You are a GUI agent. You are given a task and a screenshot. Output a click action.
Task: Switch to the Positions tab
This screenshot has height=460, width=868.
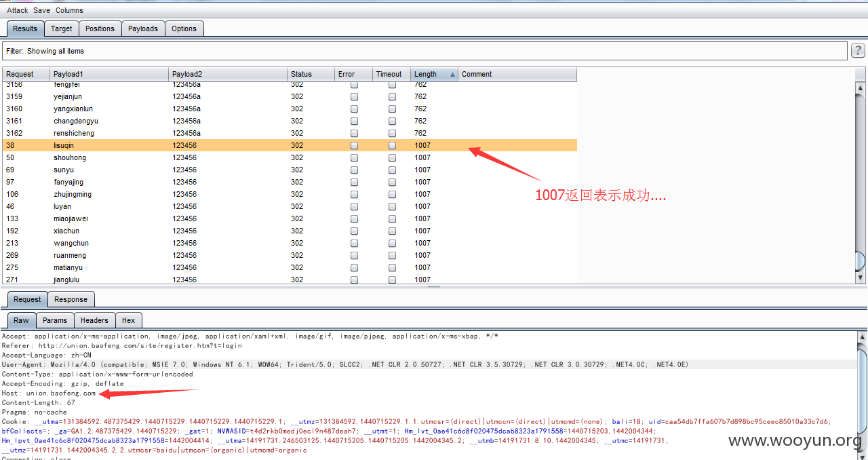[x=100, y=28]
